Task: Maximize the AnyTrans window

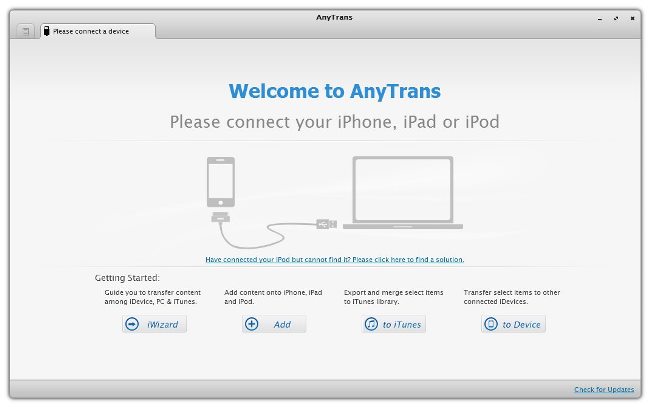Action: tap(616, 18)
